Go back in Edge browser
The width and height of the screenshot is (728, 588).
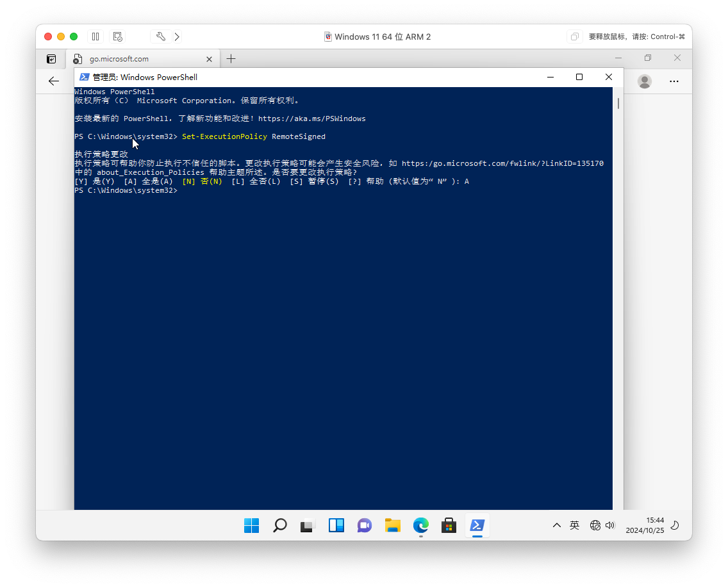54,81
